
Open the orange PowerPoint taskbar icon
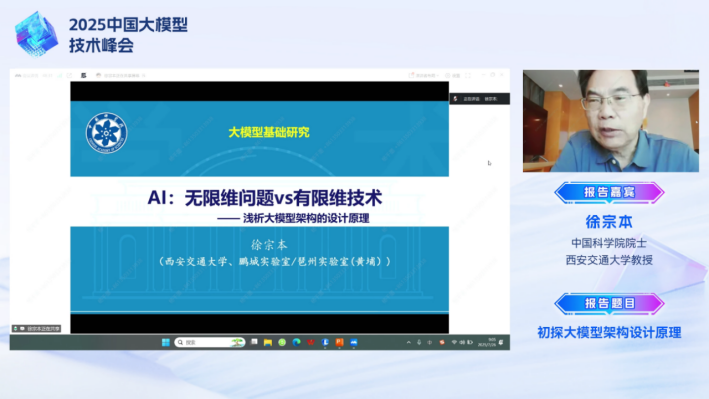coord(339,342)
